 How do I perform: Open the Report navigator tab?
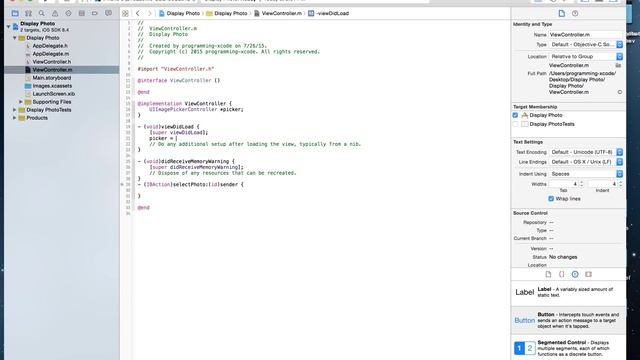[x=108, y=13]
